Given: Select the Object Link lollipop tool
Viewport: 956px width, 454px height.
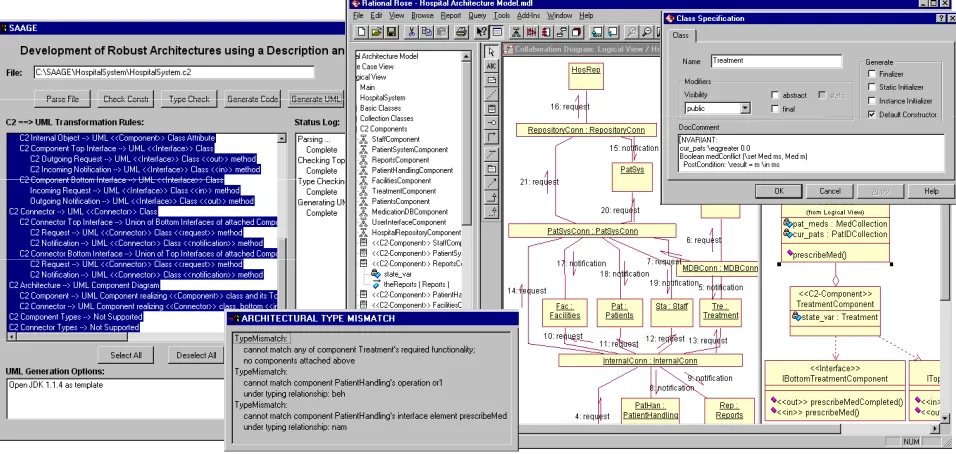Looking at the screenshot, I should coord(491,123).
